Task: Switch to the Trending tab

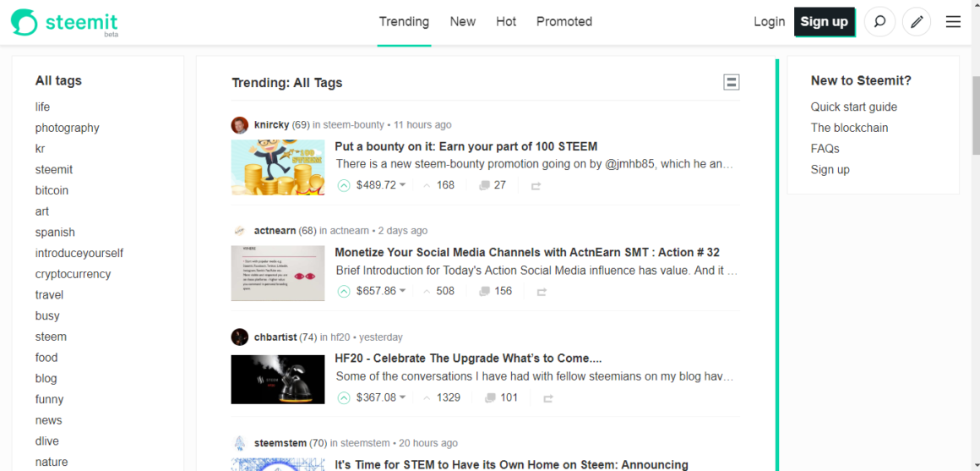Action: click(404, 22)
